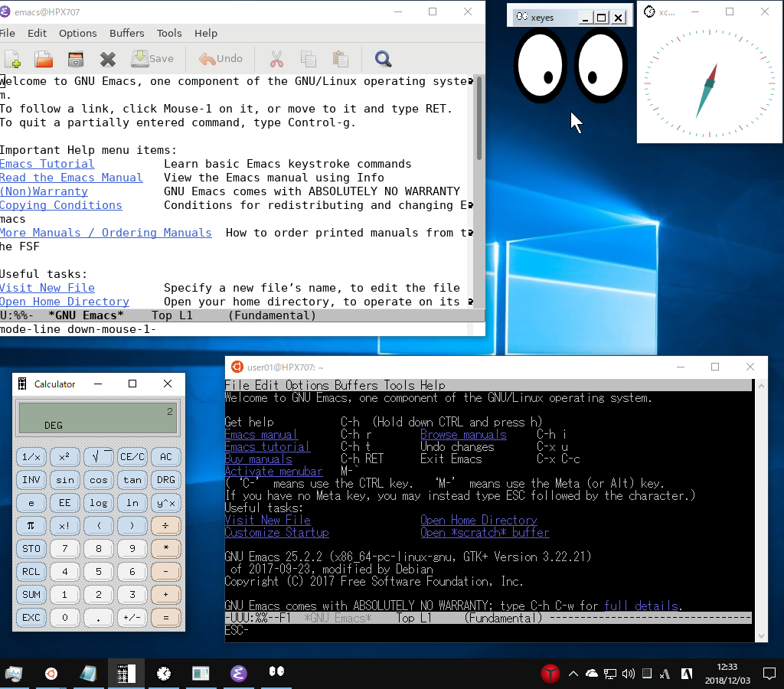Start a search with the magnifier toolbar icon
This screenshot has width=784, height=689.
click(382, 59)
